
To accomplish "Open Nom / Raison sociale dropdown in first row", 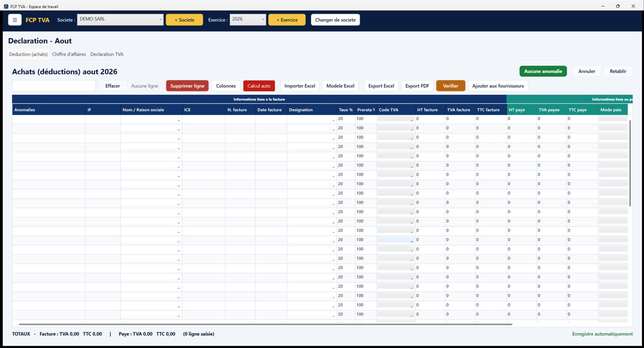I will pyautogui.click(x=151, y=120).
